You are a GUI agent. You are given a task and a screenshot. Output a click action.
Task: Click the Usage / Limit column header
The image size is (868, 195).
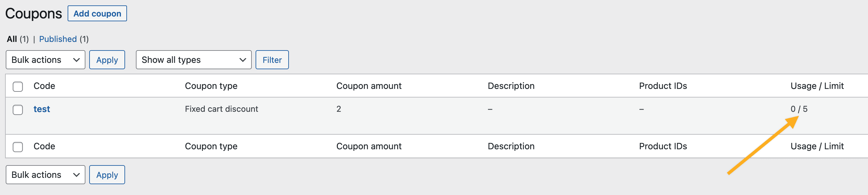(818, 86)
